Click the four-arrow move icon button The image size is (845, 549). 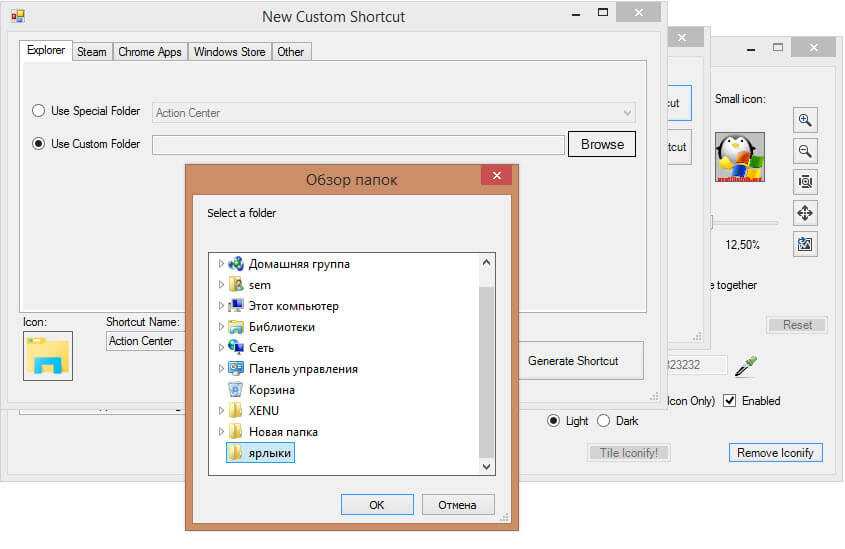point(805,213)
